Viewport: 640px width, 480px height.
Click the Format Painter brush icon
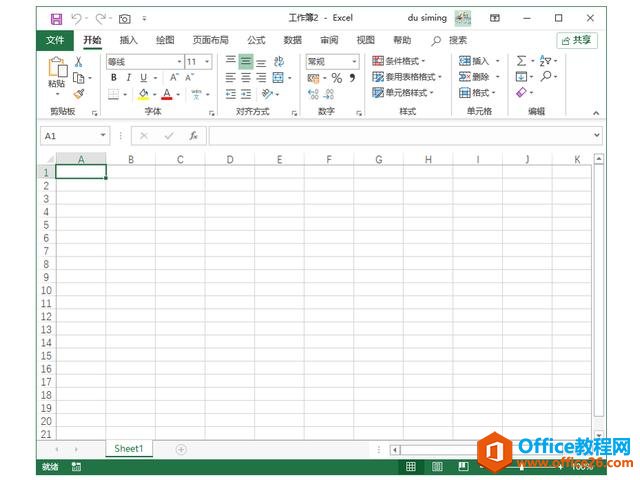tap(79, 94)
